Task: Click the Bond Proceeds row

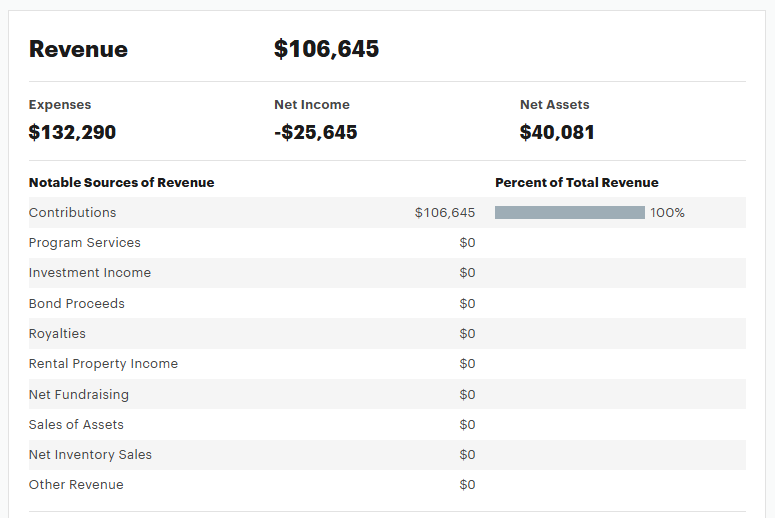Action: (x=77, y=304)
